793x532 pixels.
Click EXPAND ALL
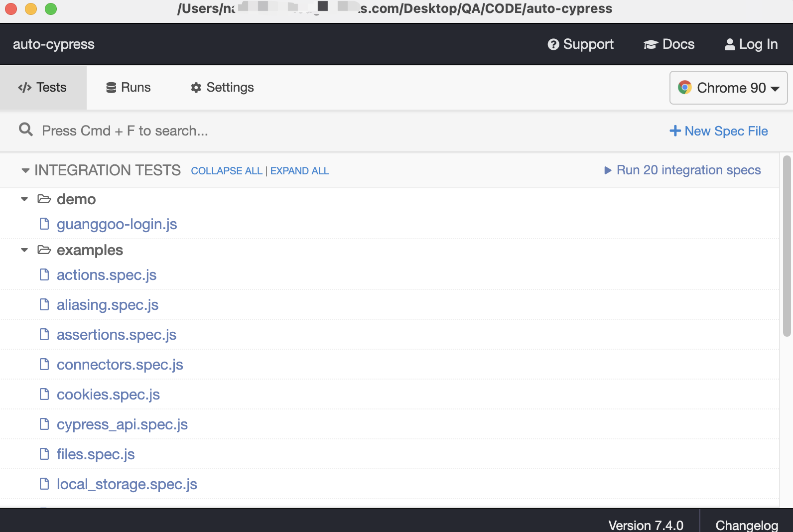point(300,171)
